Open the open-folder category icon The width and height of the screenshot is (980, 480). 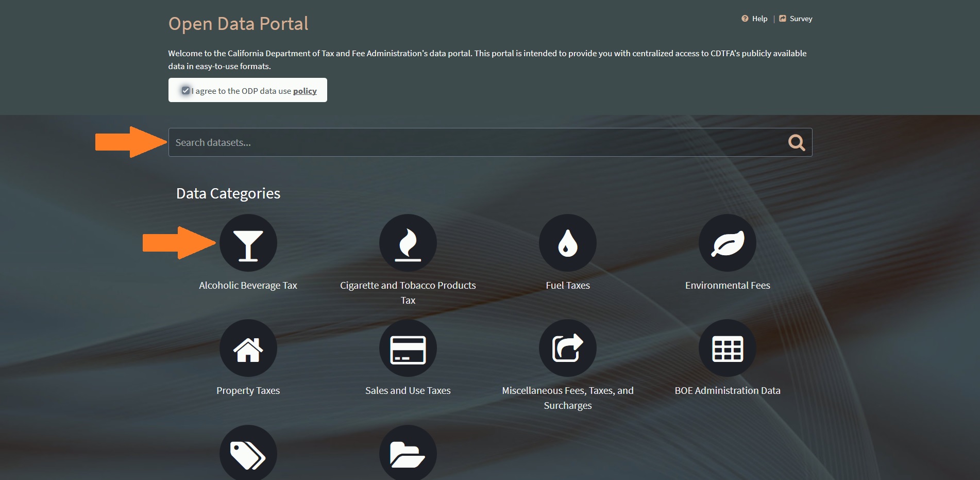[408, 453]
